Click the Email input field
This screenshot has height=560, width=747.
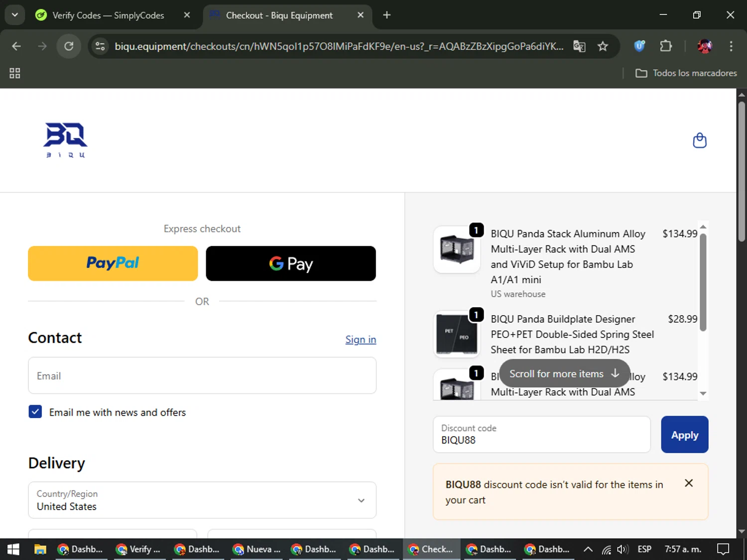[202, 375]
